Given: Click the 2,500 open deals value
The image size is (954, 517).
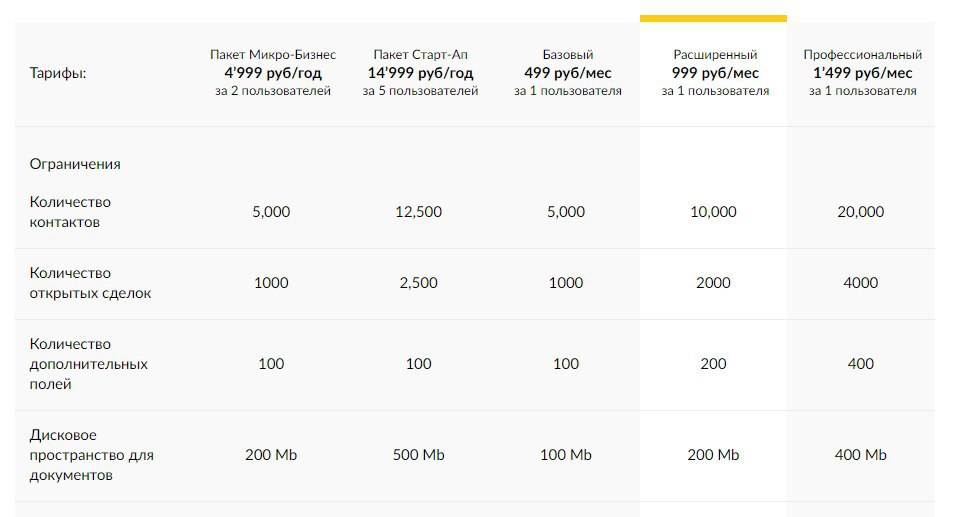Looking at the screenshot, I should [419, 283].
